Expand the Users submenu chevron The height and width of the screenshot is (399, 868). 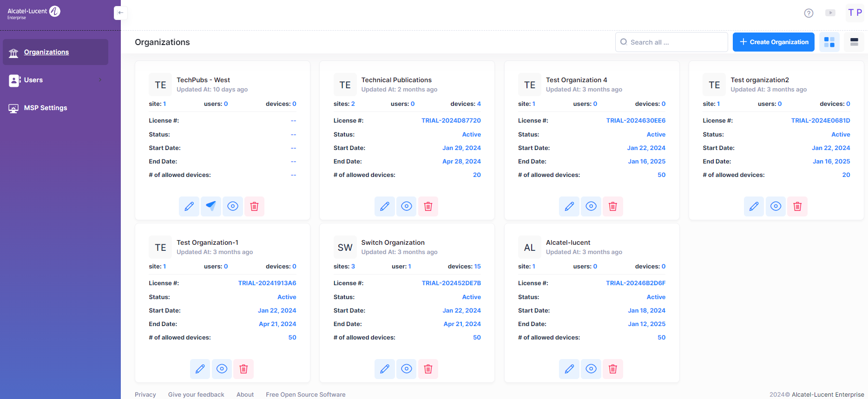(100, 80)
